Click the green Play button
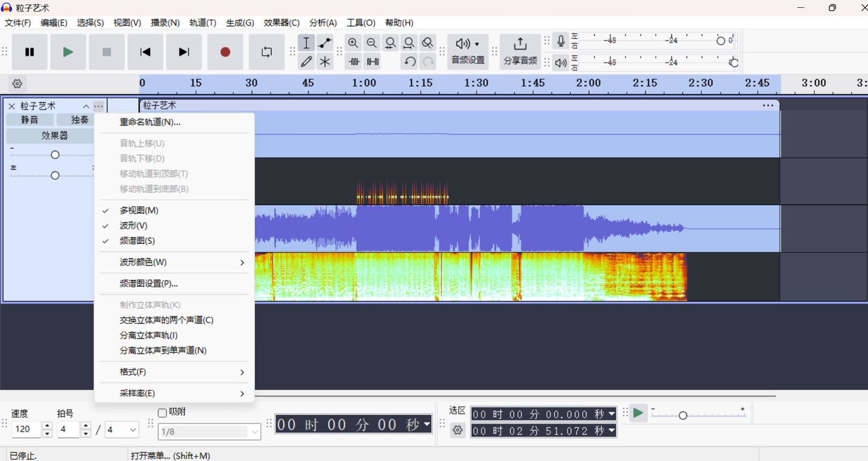Screen dimensions: 868x461 (x=68, y=52)
